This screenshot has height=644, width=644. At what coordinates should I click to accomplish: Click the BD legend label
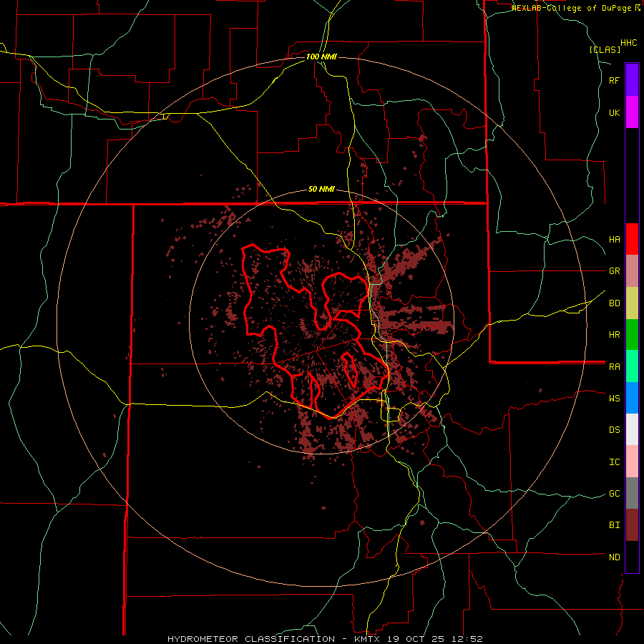[615, 303]
